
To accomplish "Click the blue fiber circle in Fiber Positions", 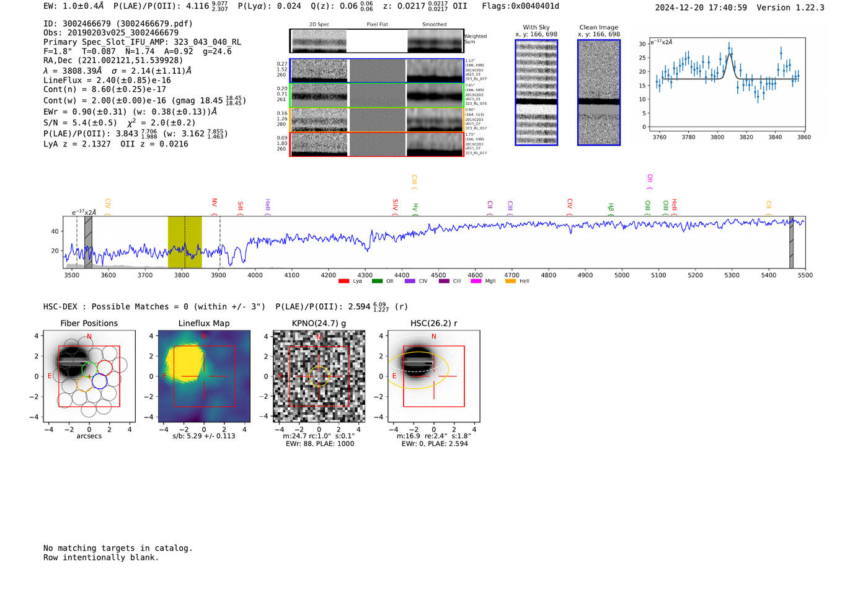I will 99,381.
